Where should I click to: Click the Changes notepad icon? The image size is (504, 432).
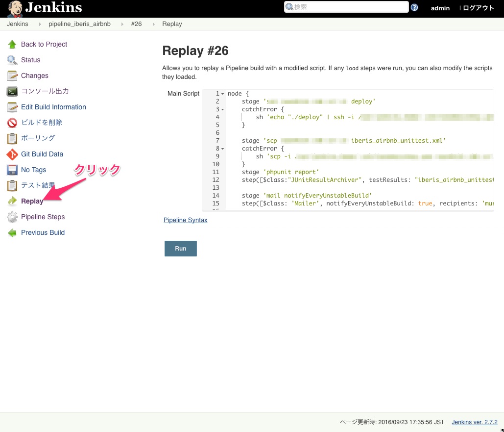point(12,76)
